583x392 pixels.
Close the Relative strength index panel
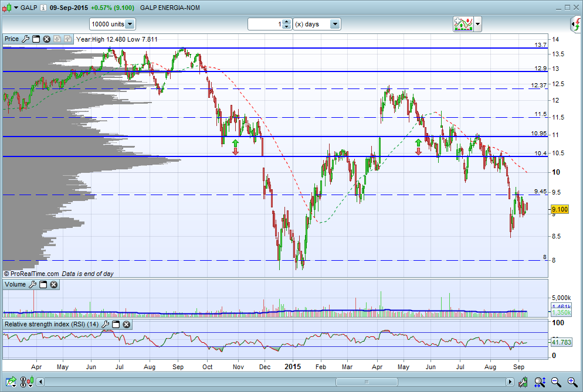127,325
